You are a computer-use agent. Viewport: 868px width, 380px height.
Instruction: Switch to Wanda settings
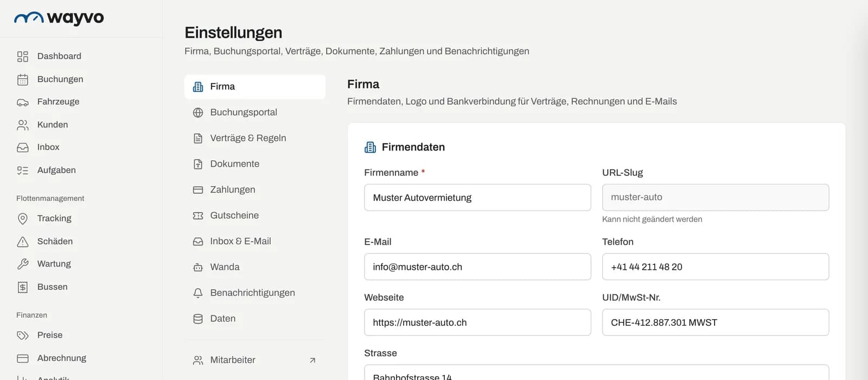coord(255,267)
